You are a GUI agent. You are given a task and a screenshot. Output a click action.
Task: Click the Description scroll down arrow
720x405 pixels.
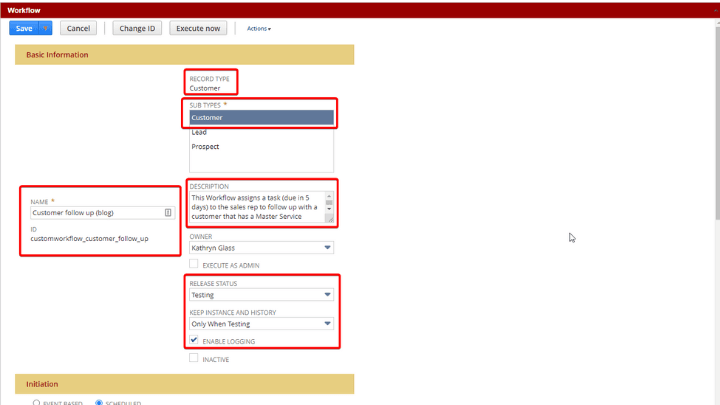tap(329, 209)
